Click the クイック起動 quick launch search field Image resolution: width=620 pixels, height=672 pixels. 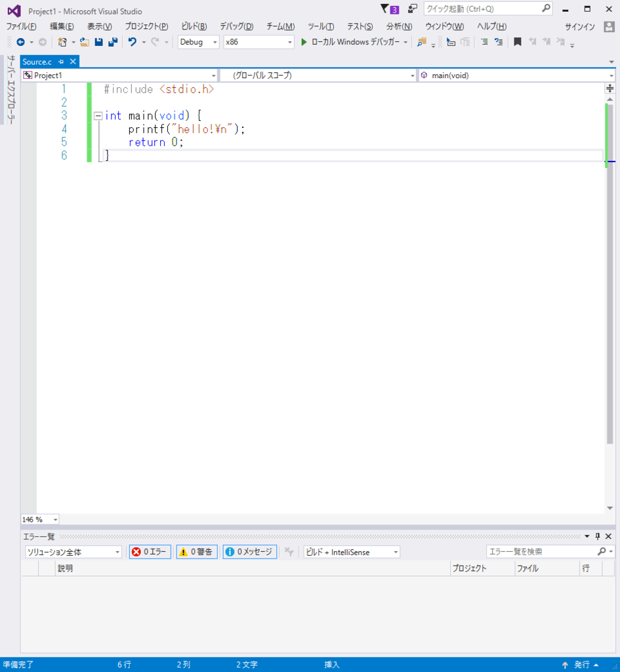tap(488, 9)
